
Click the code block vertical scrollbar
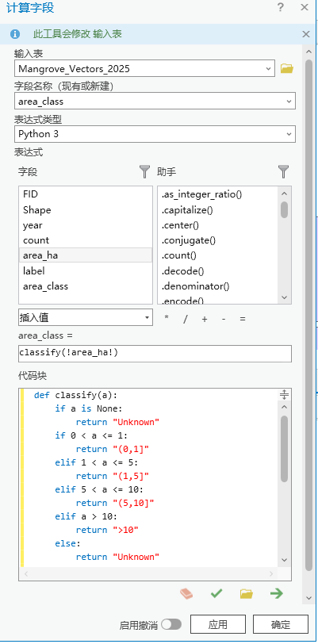click(x=285, y=448)
